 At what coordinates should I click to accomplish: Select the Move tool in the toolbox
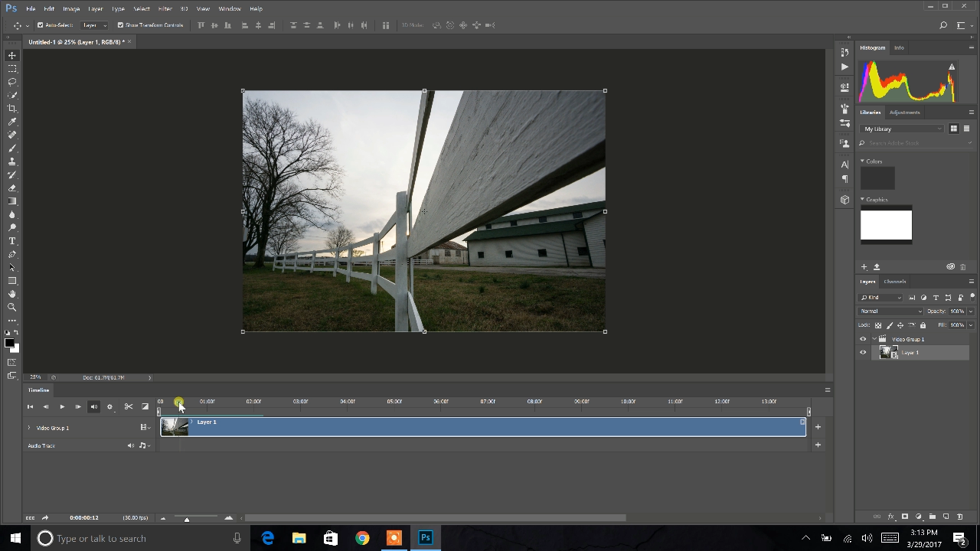pos(12,55)
